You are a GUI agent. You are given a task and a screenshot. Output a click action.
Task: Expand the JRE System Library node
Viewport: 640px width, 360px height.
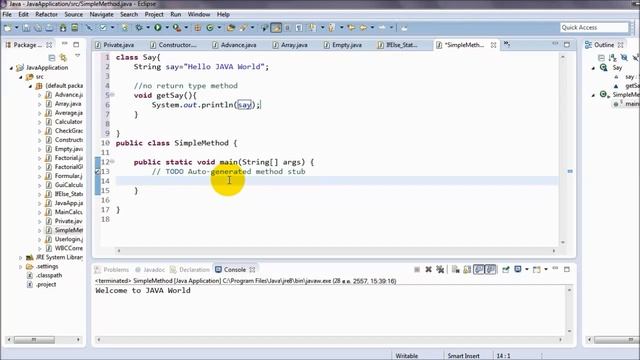(x=20, y=258)
